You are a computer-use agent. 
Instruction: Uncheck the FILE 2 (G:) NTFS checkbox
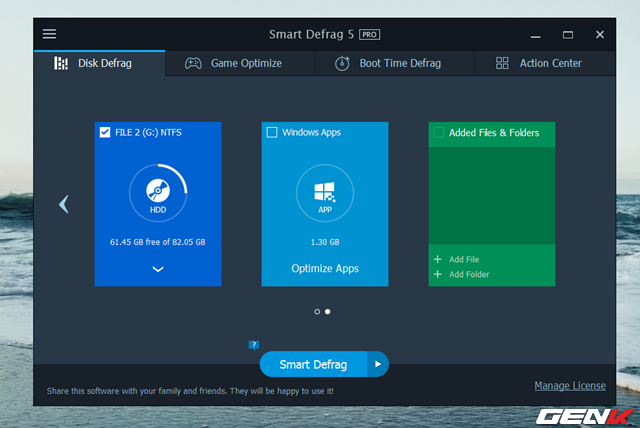(105, 132)
